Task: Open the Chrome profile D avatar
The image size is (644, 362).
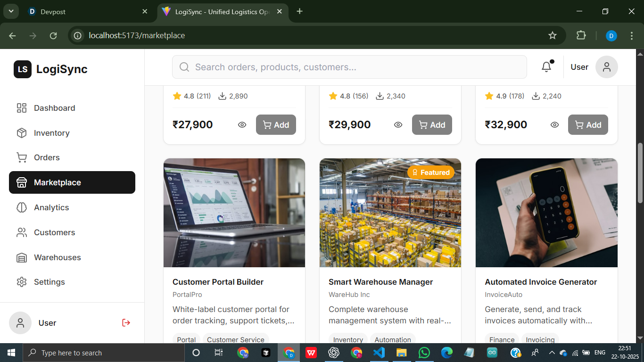Action: point(611,35)
